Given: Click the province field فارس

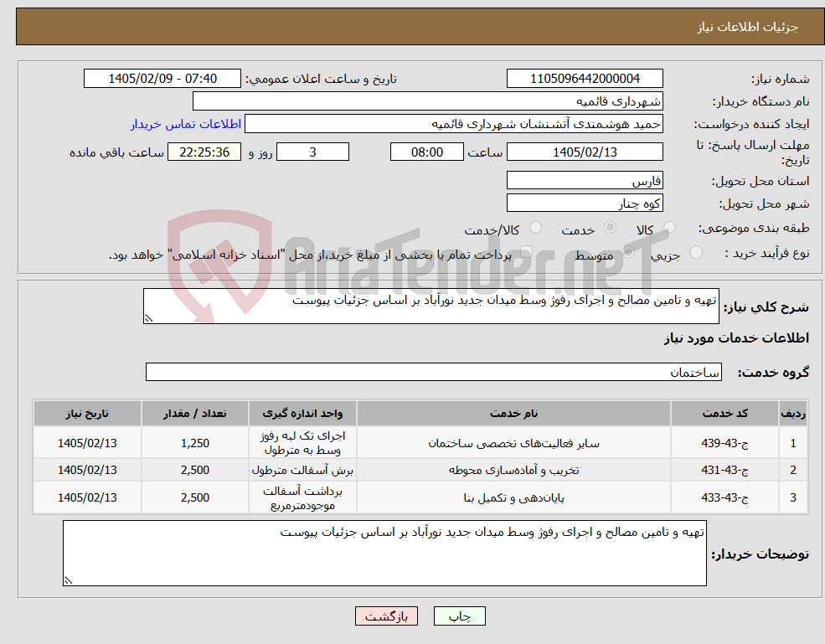Looking at the screenshot, I should (x=585, y=180).
